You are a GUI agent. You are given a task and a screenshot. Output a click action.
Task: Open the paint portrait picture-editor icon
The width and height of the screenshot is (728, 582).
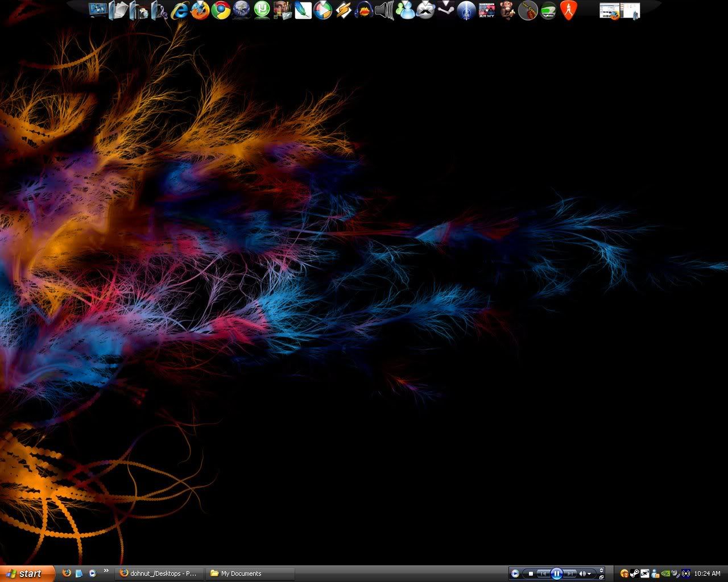[282, 10]
